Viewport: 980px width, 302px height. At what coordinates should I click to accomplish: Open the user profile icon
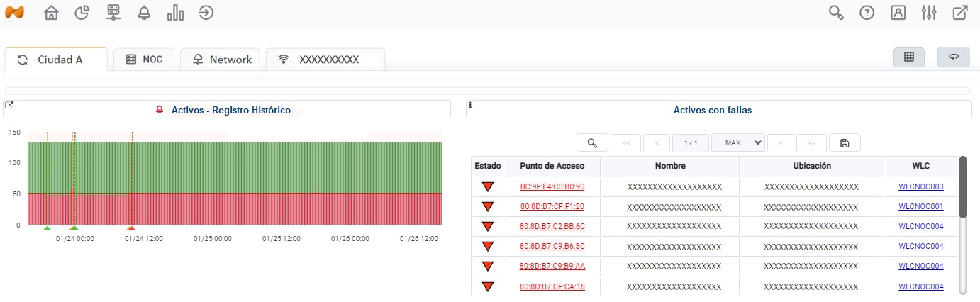click(x=898, y=13)
